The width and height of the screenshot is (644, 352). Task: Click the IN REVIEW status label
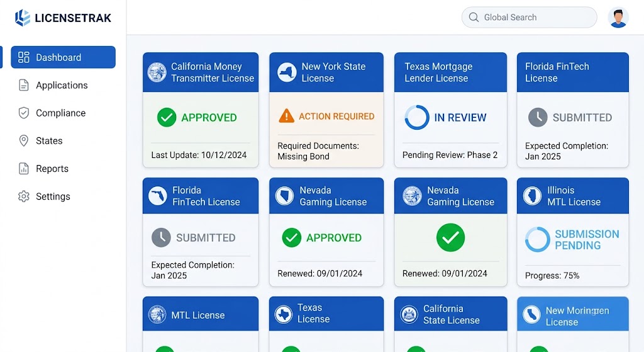[460, 118]
